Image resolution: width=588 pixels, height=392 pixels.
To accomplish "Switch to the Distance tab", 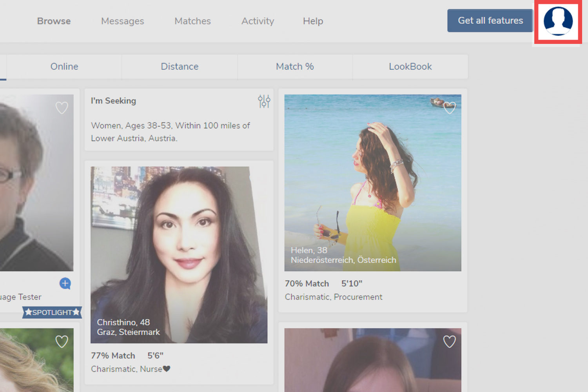I will click(180, 67).
